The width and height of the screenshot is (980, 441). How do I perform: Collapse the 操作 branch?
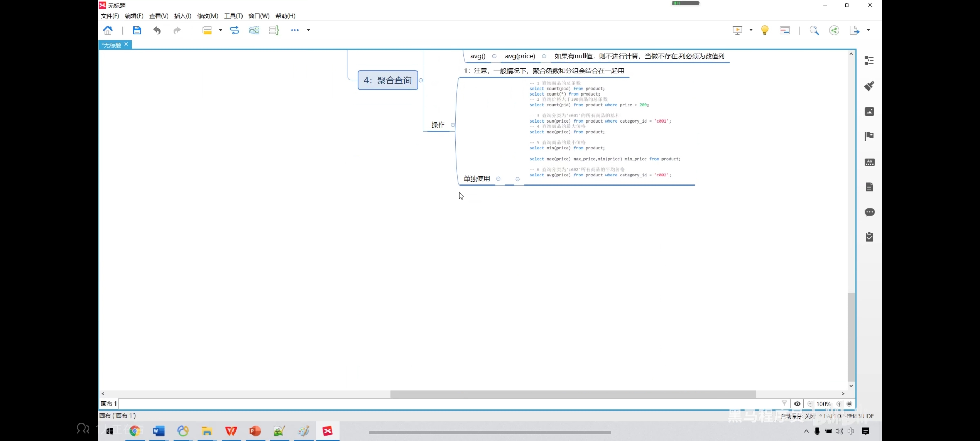pos(453,125)
